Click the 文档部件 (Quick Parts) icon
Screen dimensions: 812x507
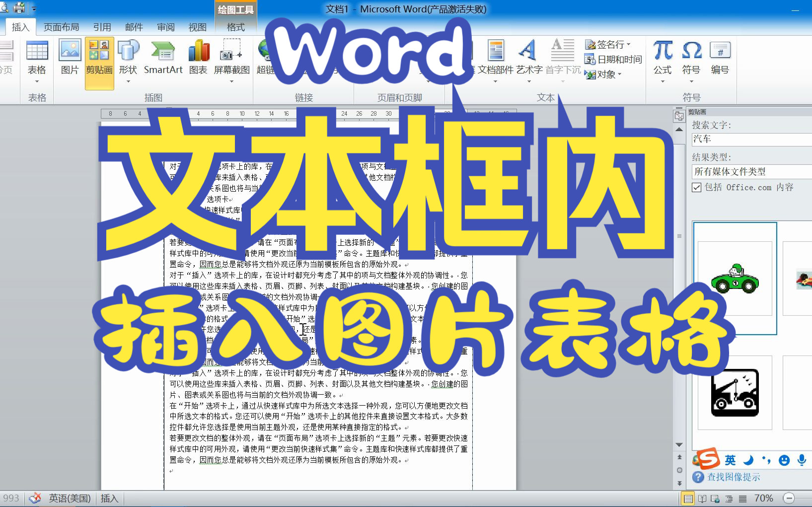pyautogui.click(x=496, y=51)
